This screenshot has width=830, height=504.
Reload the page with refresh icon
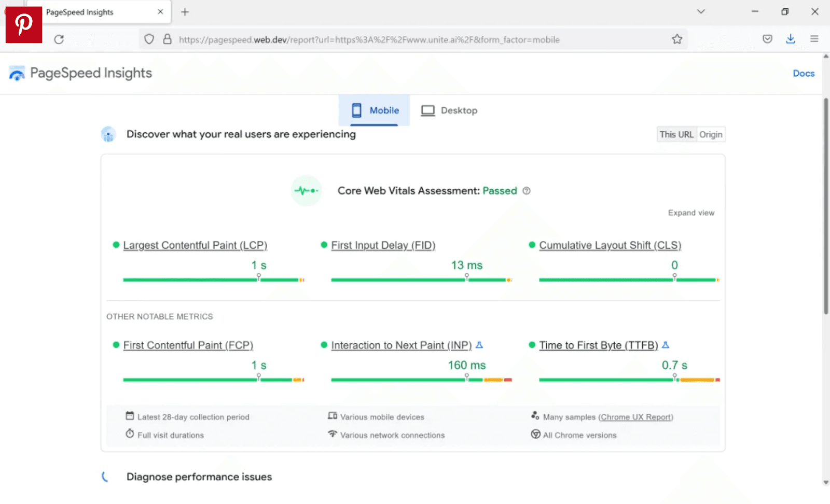pyautogui.click(x=59, y=39)
